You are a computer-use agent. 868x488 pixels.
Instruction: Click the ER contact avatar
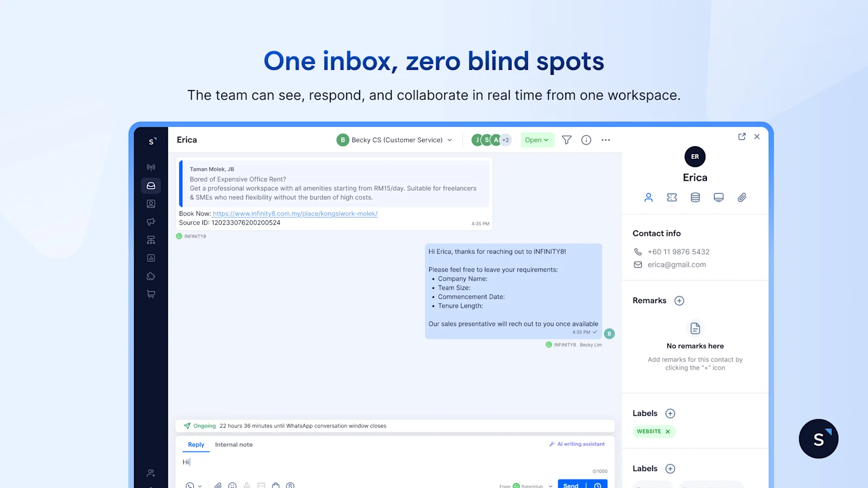tap(695, 157)
